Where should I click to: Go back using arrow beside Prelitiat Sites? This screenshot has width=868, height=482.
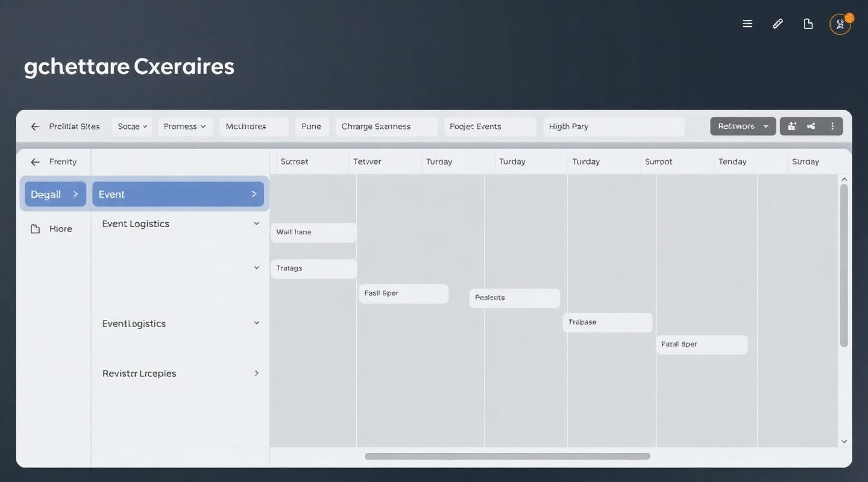click(x=36, y=127)
